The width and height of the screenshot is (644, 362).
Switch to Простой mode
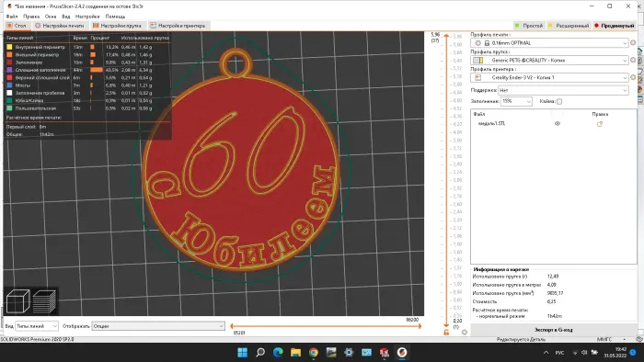[x=529, y=26]
